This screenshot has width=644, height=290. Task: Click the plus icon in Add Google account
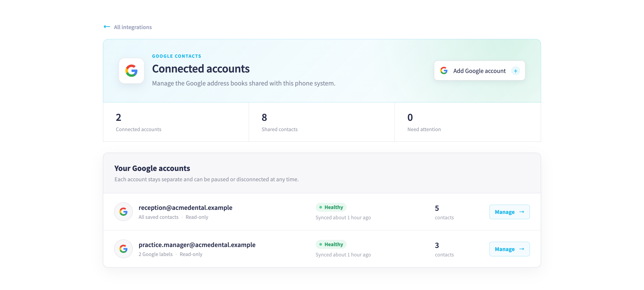515,71
